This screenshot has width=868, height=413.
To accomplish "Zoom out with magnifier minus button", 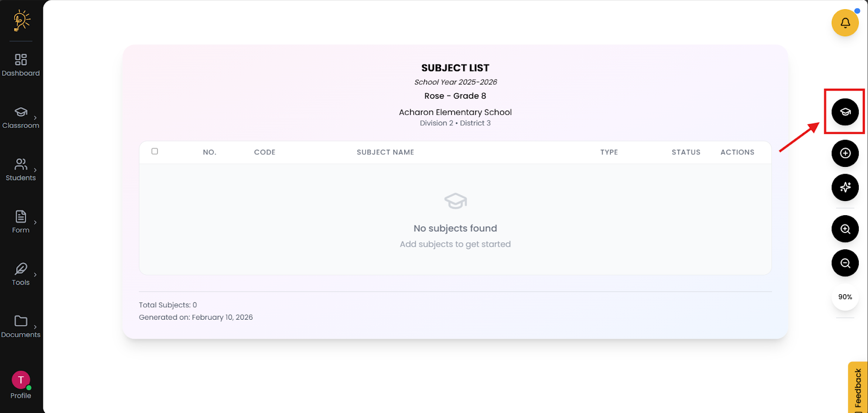I will (x=845, y=263).
